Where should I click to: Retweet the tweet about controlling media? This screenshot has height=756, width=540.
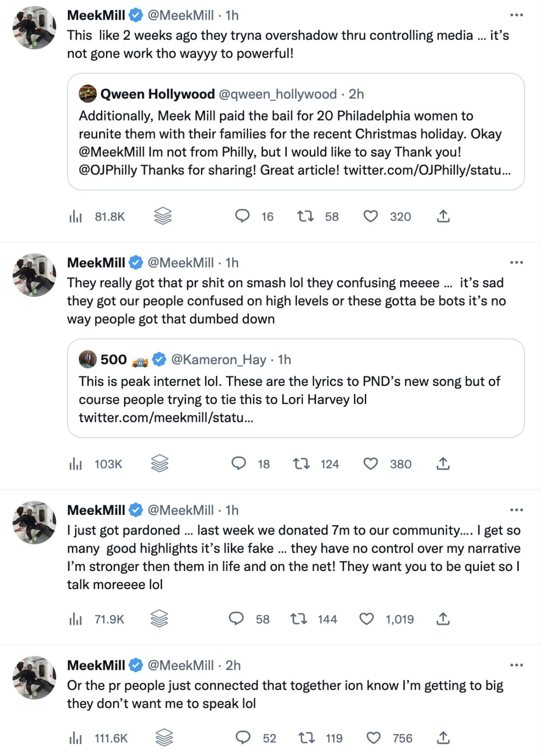point(306,217)
